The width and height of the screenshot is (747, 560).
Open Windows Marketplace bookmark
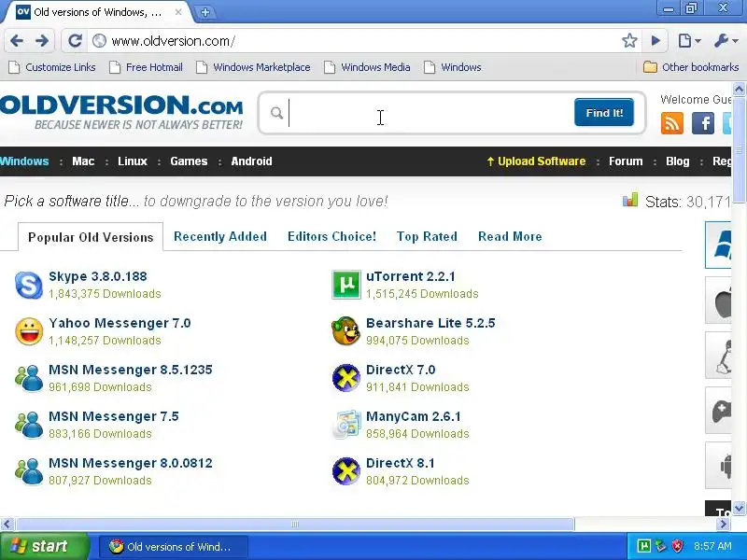coord(253,67)
